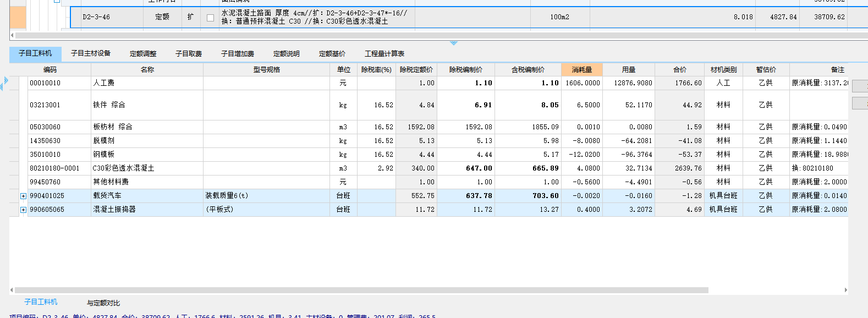Click the 除税编制价 column header
The width and height of the screenshot is (868, 318).
pyautogui.click(x=466, y=70)
